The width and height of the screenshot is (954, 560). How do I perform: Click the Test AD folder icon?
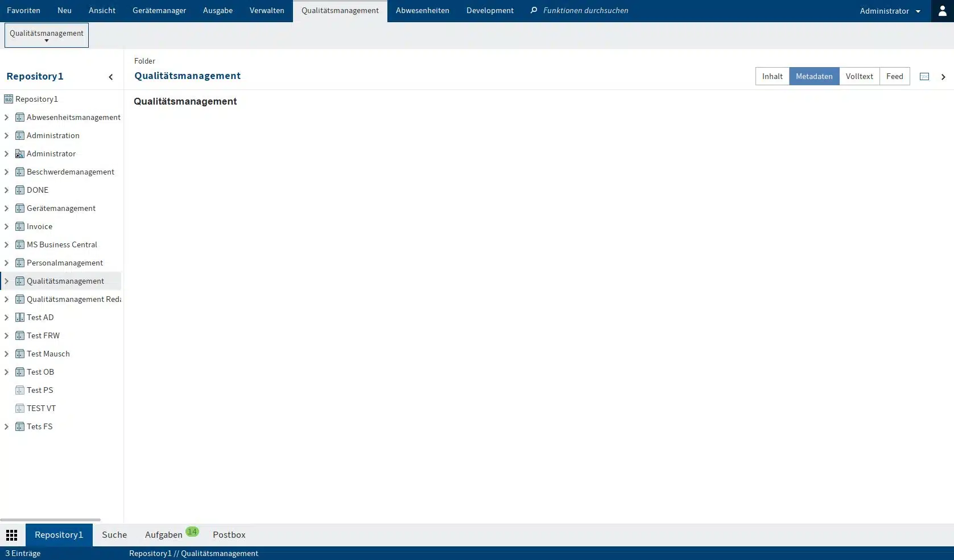click(x=20, y=317)
